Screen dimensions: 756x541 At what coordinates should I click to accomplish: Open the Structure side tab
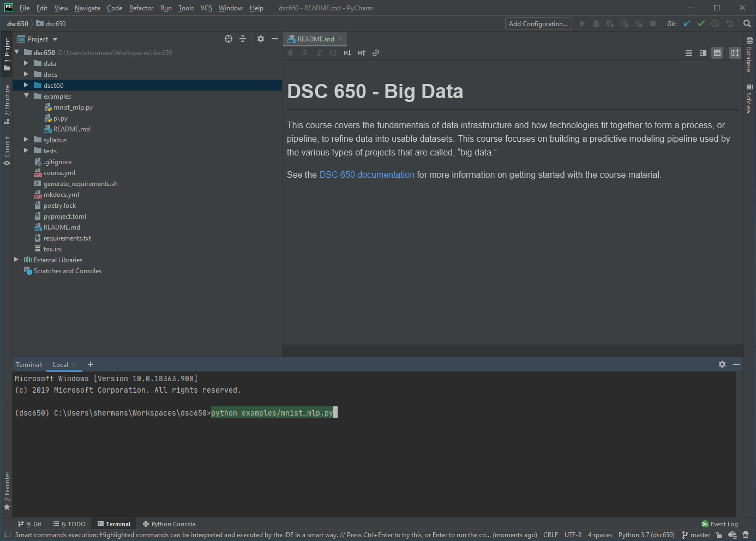(7, 104)
